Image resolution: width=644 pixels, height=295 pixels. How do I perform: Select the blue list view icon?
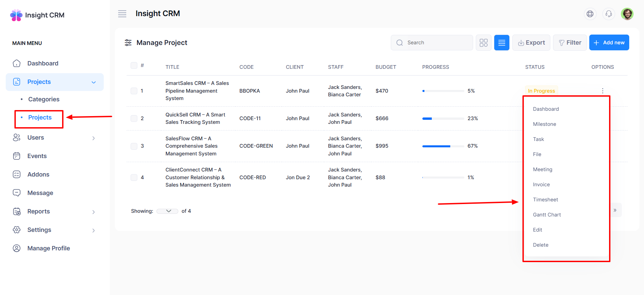[502, 43]
